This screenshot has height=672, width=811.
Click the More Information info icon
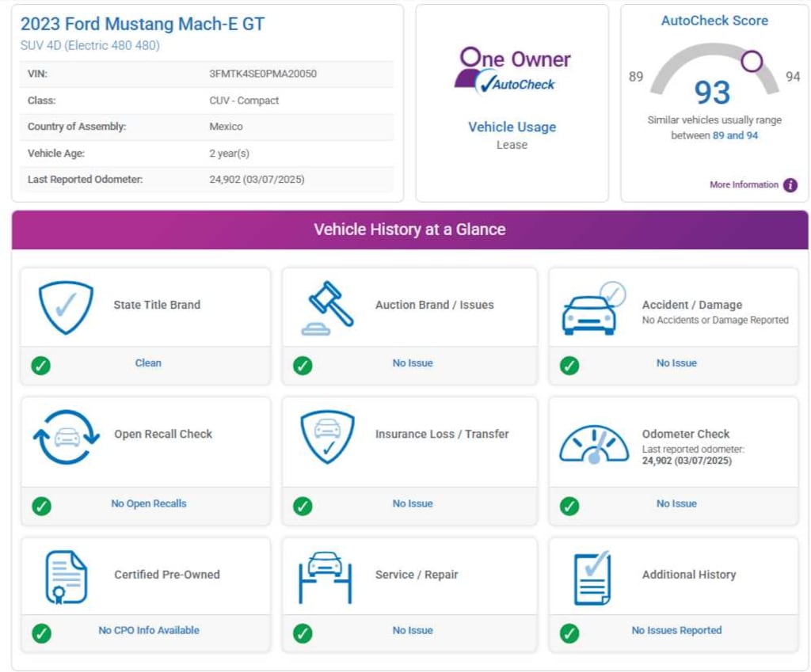coord(790,185)
